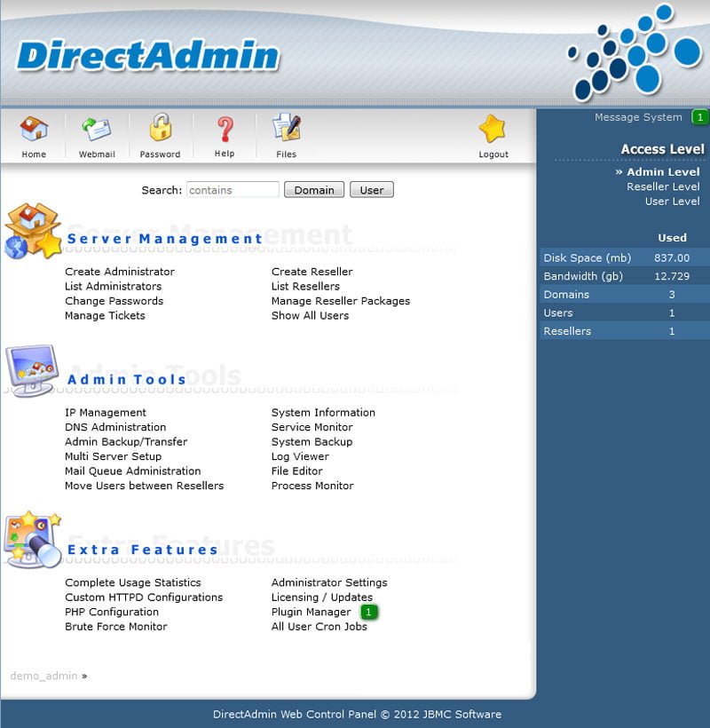The width and height of the screenshot is (710, 728).
Task: Click the Extra Features section icon
Action: pos(32,538)
